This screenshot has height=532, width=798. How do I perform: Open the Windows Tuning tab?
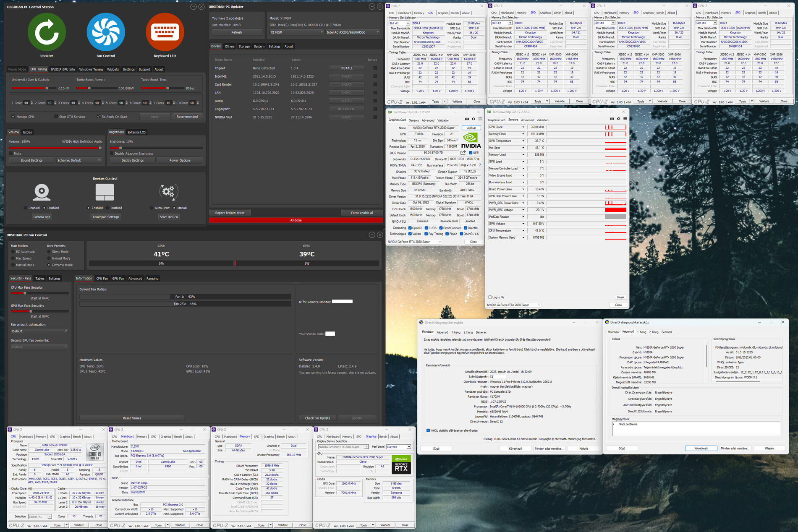point(91,69)
